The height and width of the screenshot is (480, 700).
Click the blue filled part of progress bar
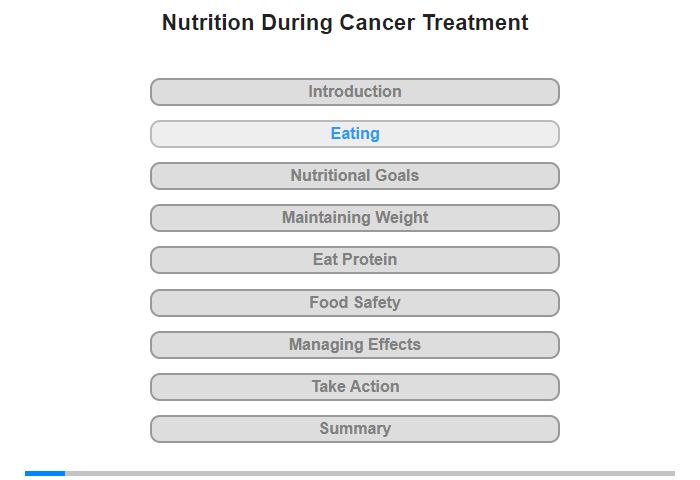click(45, 473)
